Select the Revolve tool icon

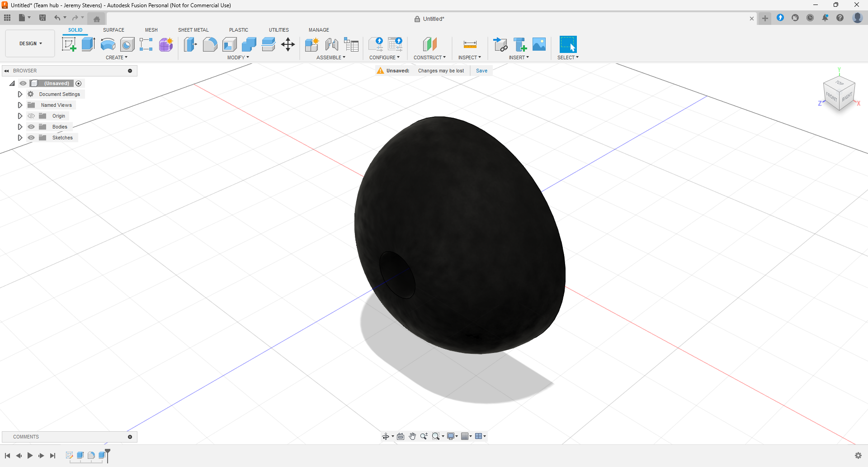[x=108, y=44]
